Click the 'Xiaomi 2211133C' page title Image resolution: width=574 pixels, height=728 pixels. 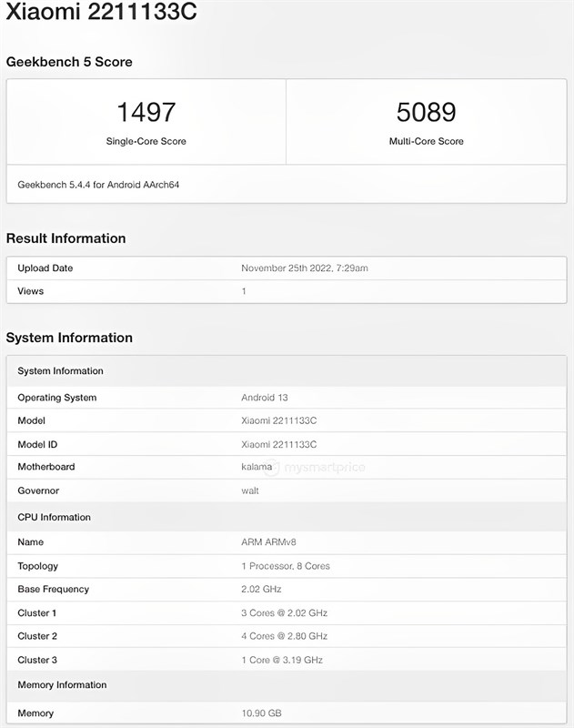click(101, 11)
